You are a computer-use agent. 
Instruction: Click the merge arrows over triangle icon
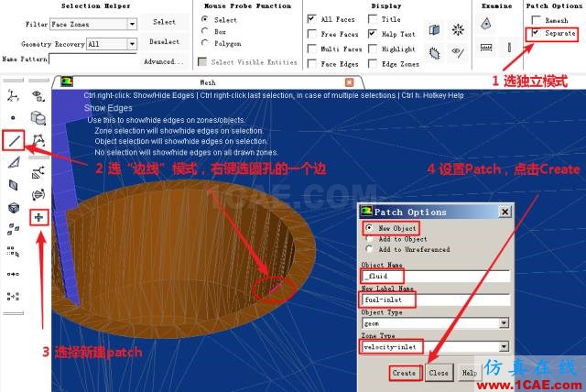38,172
